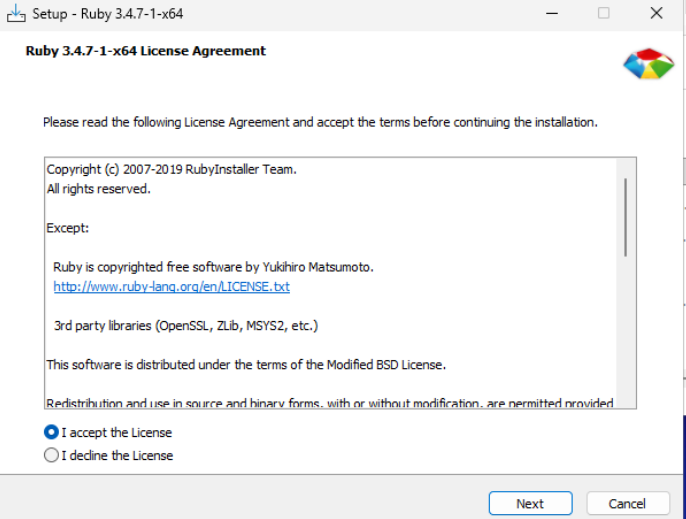
Task: Click the empty scrollbar track below the thumb
Action: [x=626, y=330]
